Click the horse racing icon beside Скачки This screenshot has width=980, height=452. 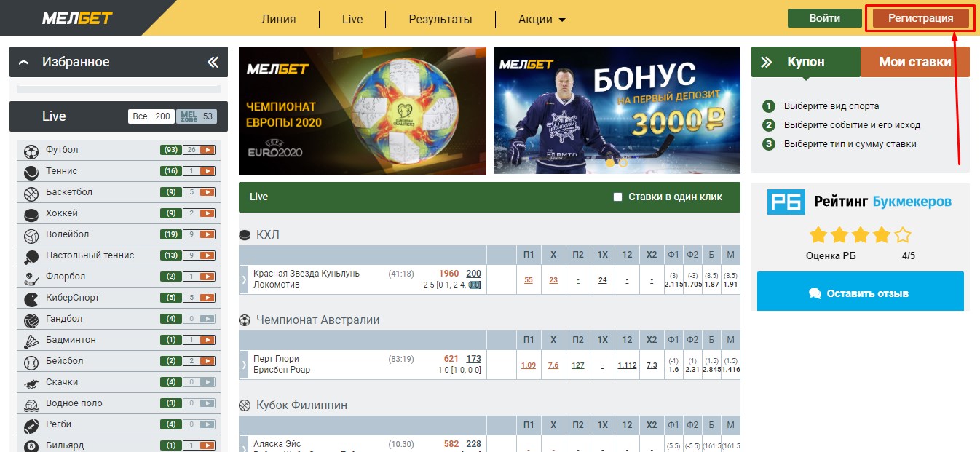click(x=31, y=383)
